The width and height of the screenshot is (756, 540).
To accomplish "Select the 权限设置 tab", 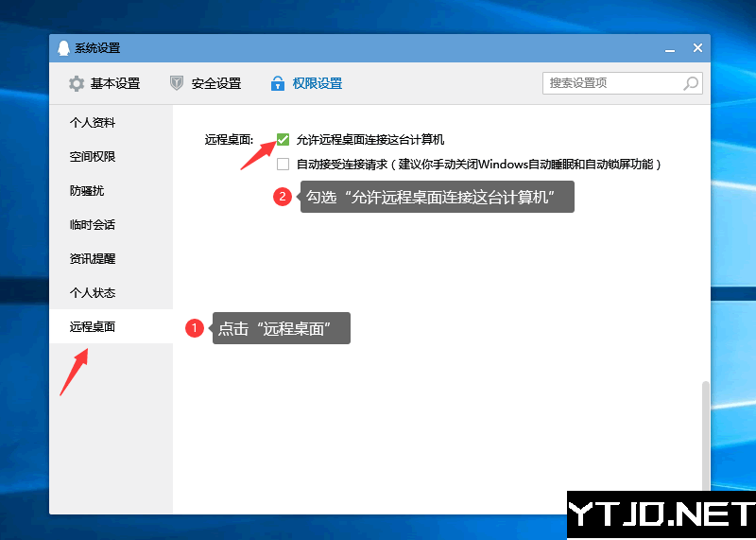I will point(306,83).
